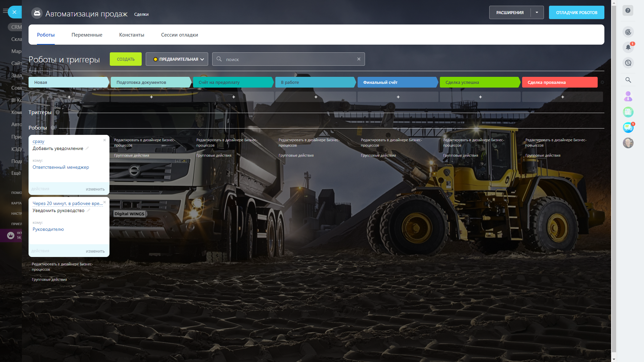Open Групповые действия in the В работе column
Image resolution: width=644 pixels, height=362 pixels.
[x=296, y=155]
